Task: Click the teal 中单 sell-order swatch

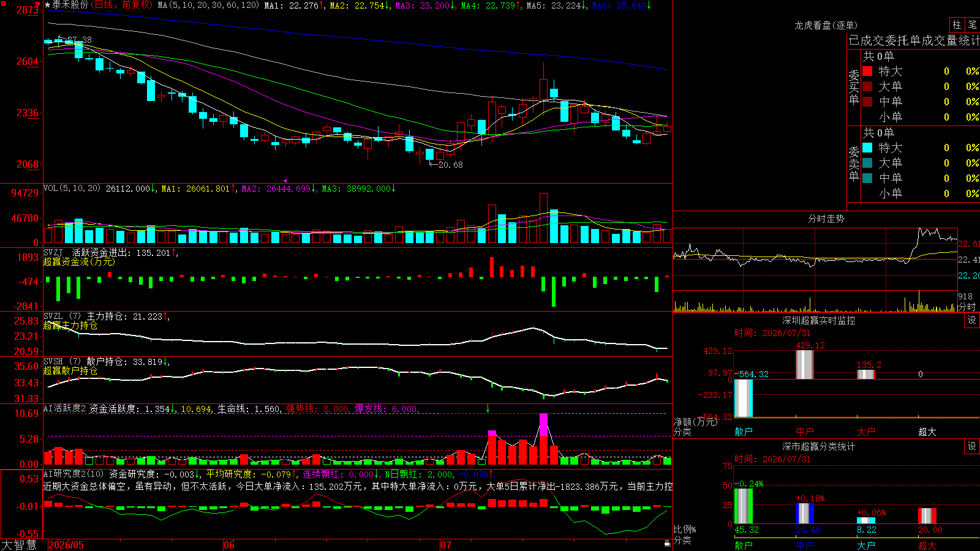Action: pyautogui.click(x=867, y=178)
